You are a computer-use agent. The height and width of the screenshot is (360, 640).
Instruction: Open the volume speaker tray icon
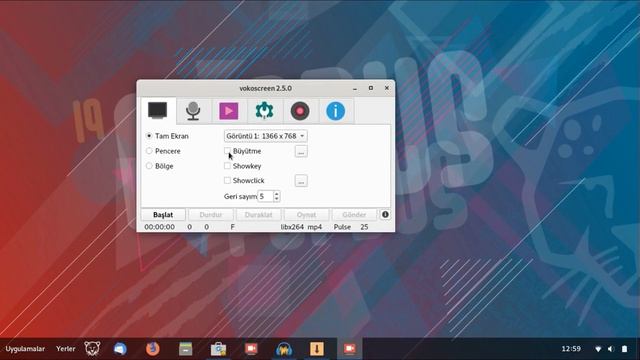coord(611,349)
